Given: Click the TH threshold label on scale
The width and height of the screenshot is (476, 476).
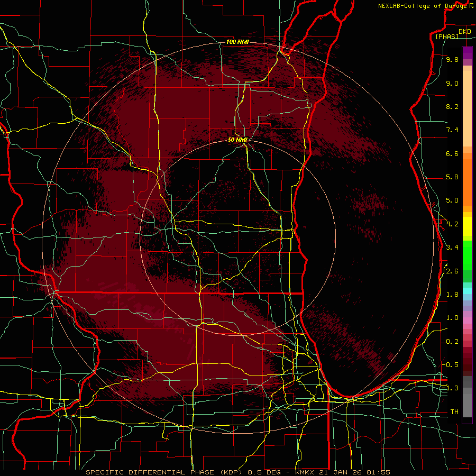Looking at the screenshot, I should [x=454, y=412].
